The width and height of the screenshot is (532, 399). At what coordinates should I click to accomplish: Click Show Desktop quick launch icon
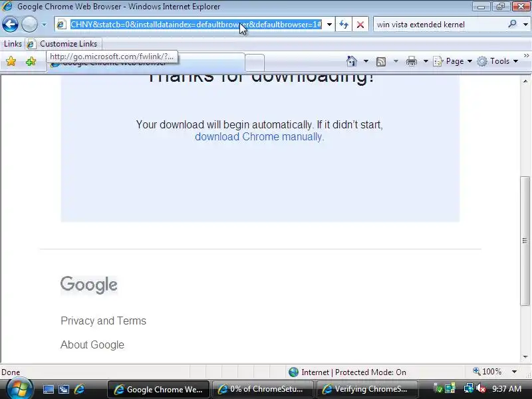48,389
